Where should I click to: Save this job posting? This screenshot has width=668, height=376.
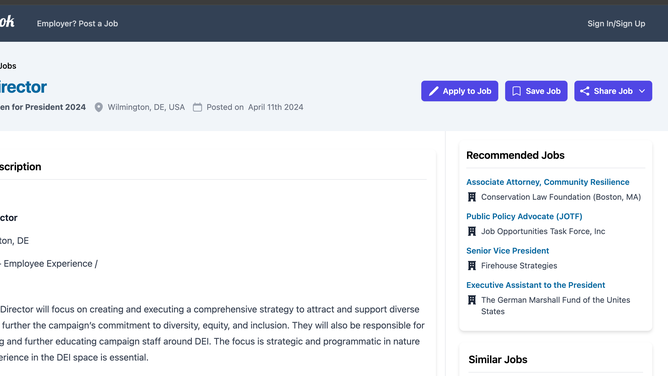click(x=536, y=91)
